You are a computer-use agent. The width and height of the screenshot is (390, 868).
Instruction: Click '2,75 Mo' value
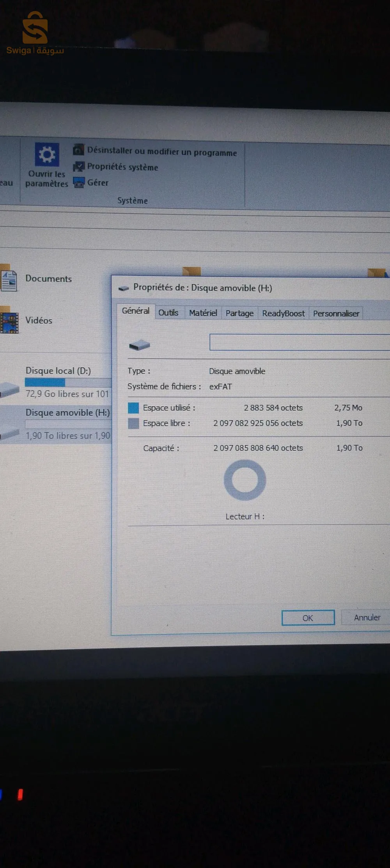348,408
